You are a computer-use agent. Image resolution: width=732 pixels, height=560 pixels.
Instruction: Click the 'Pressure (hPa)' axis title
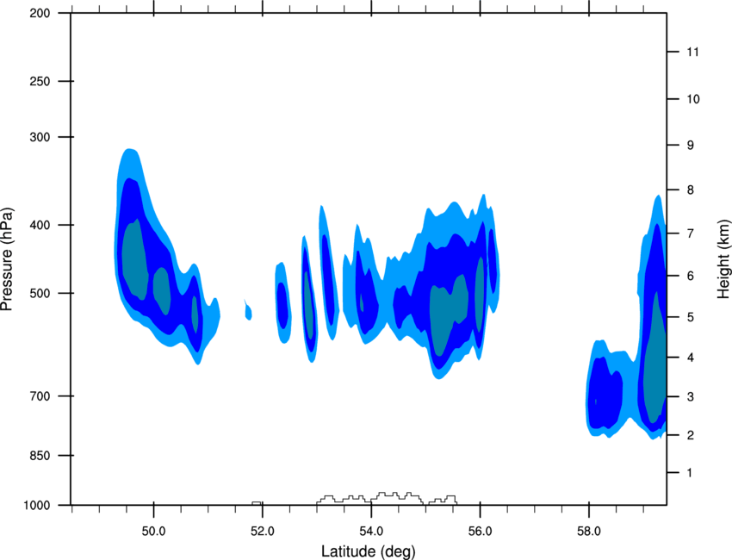7,259
